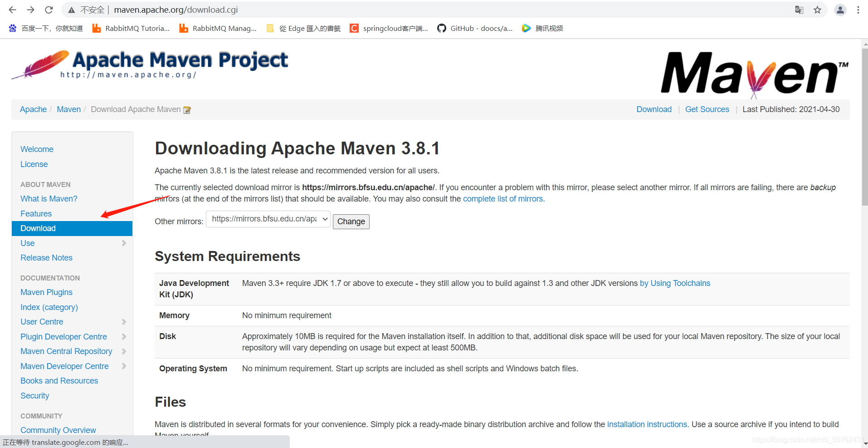Open the Plugin Developer Centre sidebar link
The height and width of the screenshot is (448, 868).
click(63, 337)
